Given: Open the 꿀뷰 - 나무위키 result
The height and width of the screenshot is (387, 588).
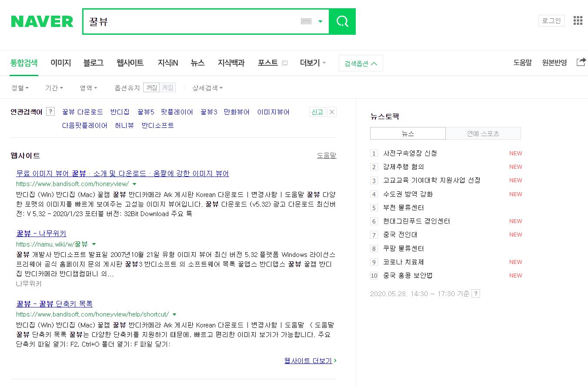Looking at the screenshot, I should click(41, 233).
